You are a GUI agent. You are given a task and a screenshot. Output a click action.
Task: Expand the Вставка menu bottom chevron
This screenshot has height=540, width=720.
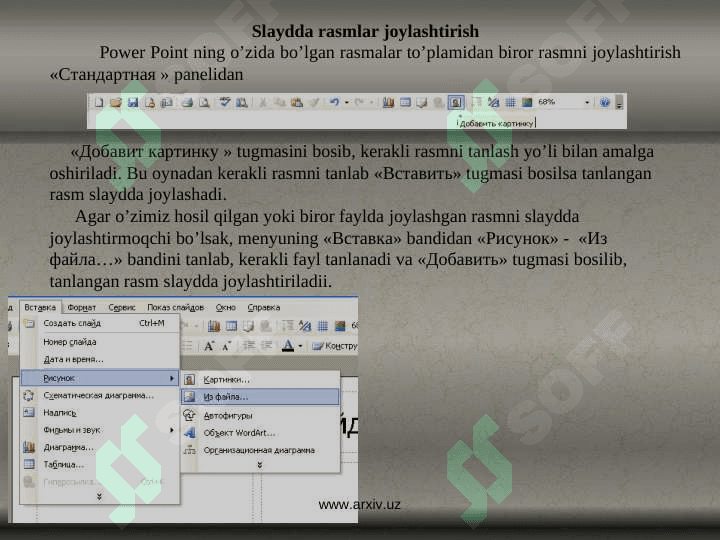coord(98,496)
